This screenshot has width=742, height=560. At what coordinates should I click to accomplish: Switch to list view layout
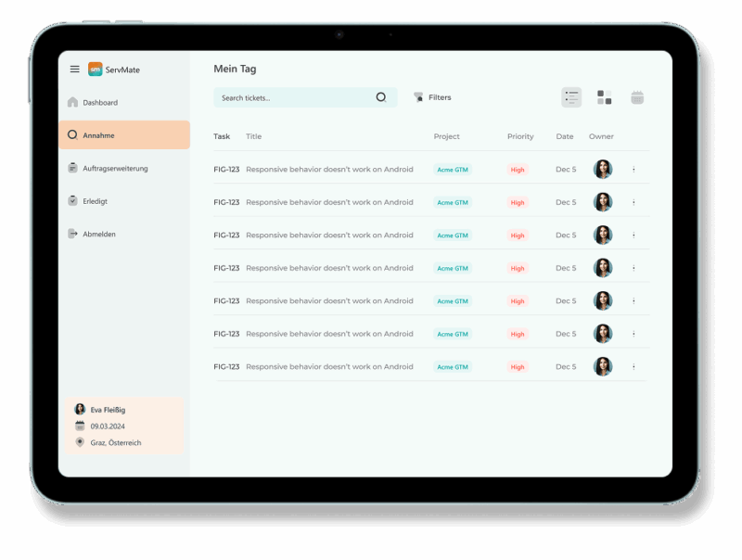(x=571, y=97)
